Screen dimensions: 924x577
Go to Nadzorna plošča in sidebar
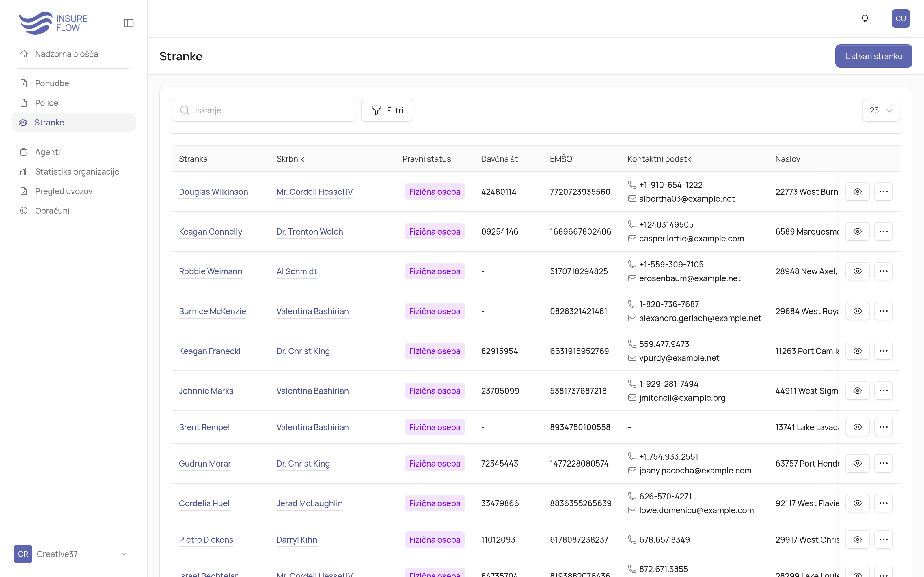pos(66,54)
